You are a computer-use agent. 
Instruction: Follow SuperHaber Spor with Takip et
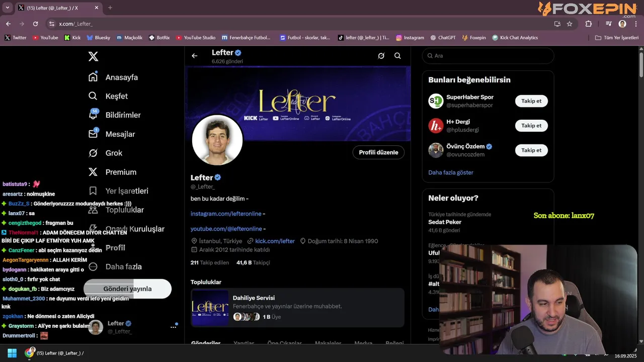(531, 101)
